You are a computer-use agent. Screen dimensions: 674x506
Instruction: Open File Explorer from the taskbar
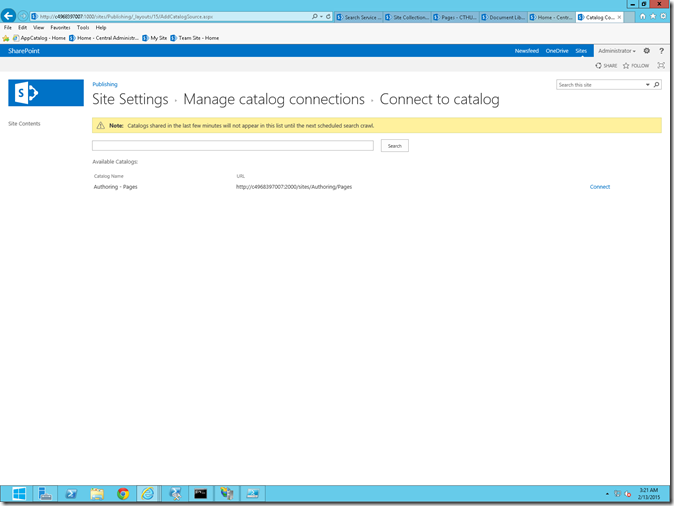pos(97,494)
